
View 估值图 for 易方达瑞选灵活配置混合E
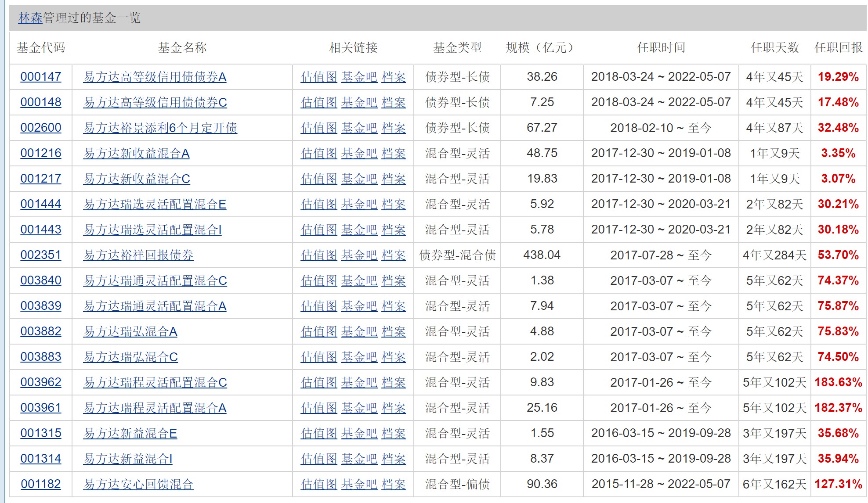[x=318, y=204]
